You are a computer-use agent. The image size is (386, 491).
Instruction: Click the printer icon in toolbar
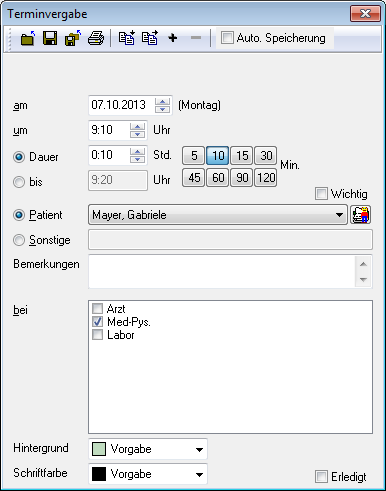click(x=96, y=38)
